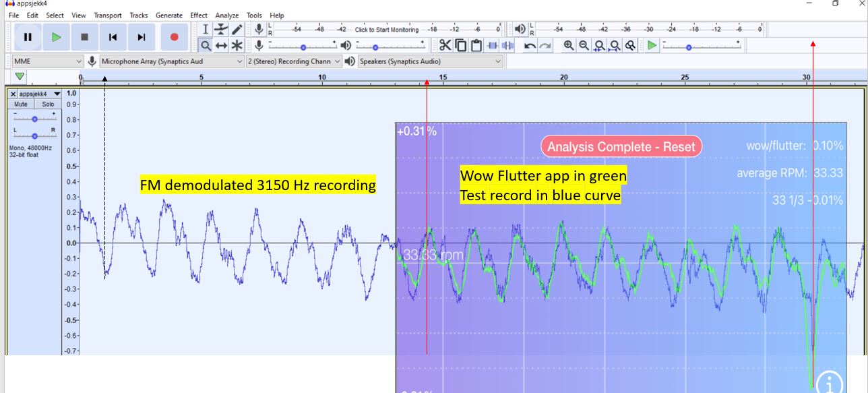The height and width of the screenshot is (393, 868).
Task: Close the appsjekk4 track with X
Action: pos(13,94)
